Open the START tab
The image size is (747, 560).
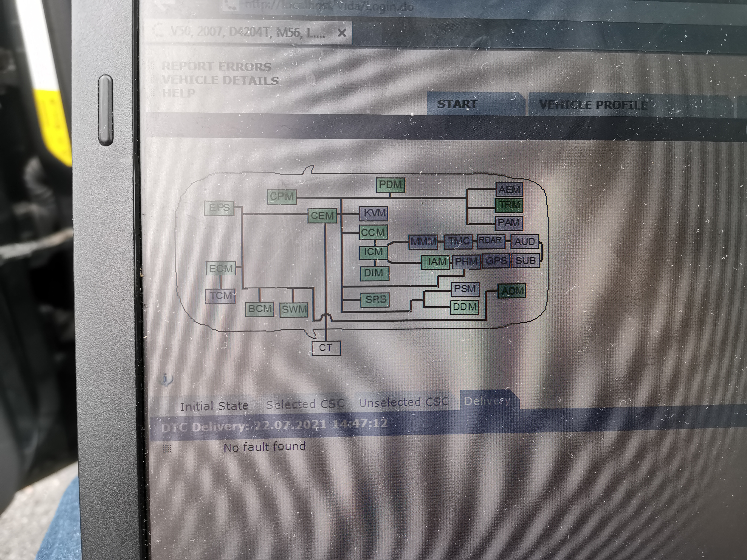coord(457,104)
